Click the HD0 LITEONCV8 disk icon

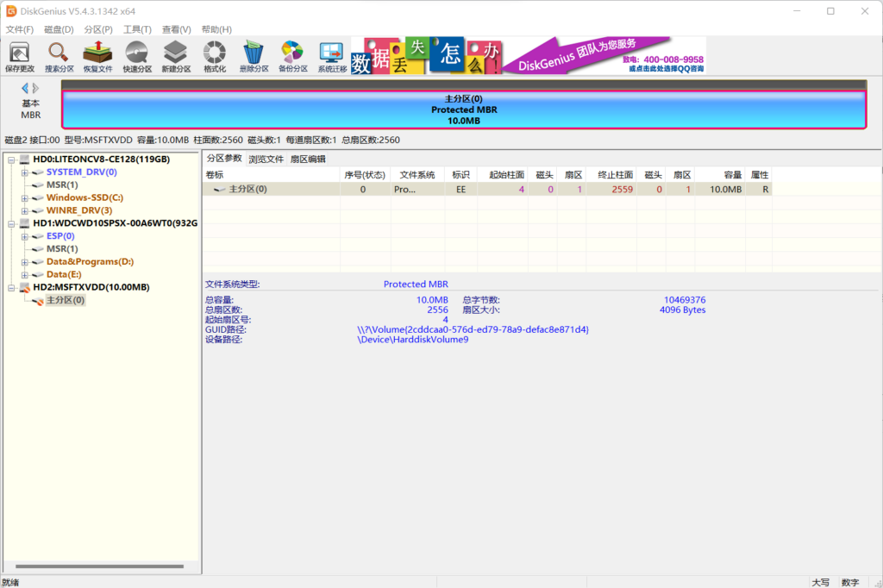point(25,160)
